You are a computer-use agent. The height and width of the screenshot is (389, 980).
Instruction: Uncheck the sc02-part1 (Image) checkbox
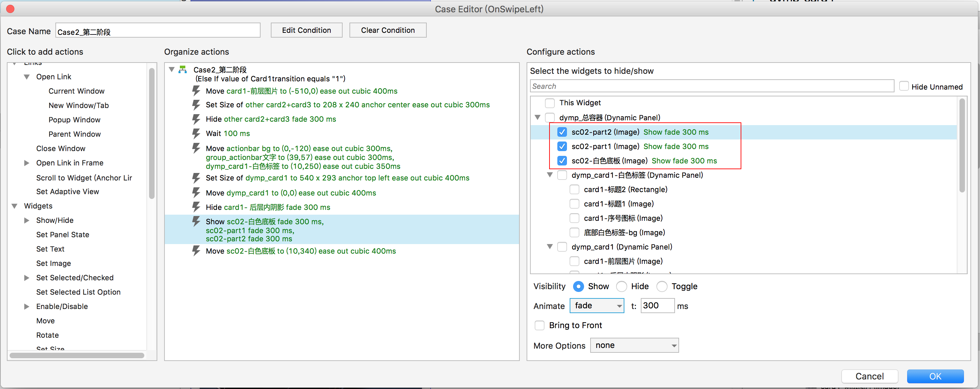coord(561,146)
